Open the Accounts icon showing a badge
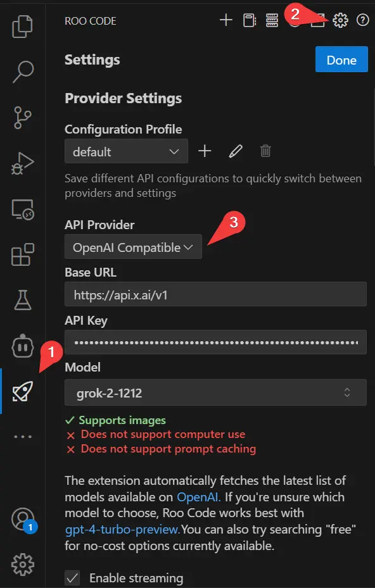This screenshot has width=375, height=588. point(23,519)
